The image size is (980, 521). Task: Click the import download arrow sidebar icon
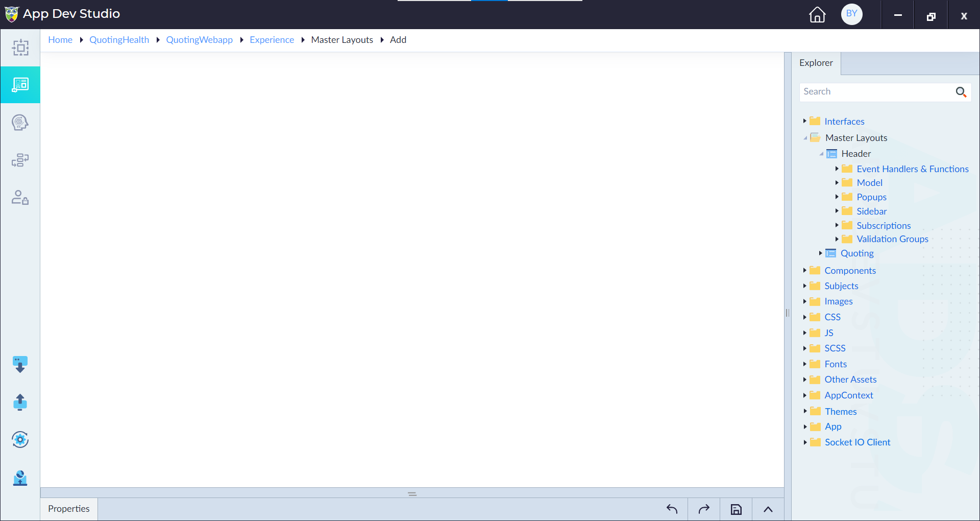20,364
